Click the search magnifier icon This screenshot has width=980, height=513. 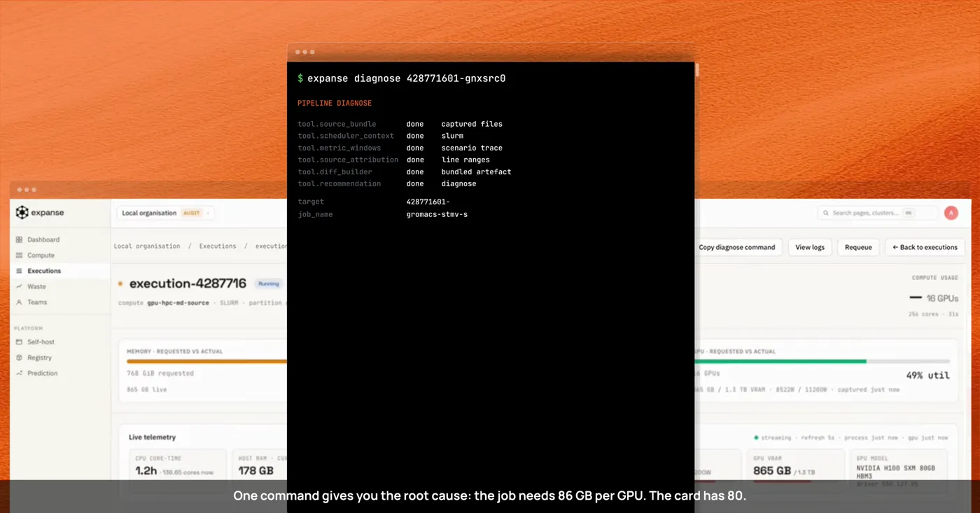coord(827,213)
